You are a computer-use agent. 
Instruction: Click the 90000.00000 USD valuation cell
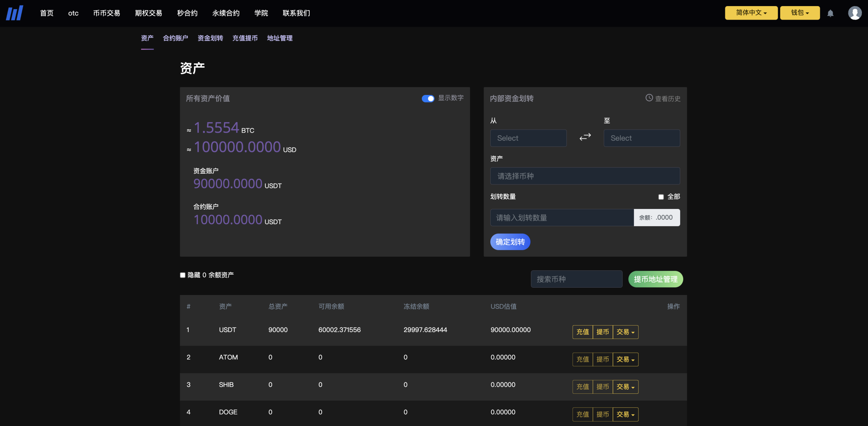click(x=511, y=330)
